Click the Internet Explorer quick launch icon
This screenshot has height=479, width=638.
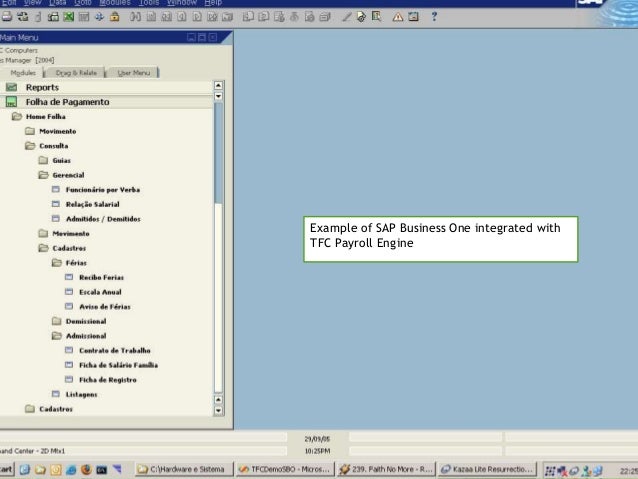pyautogui.click(x=71, y=470)
